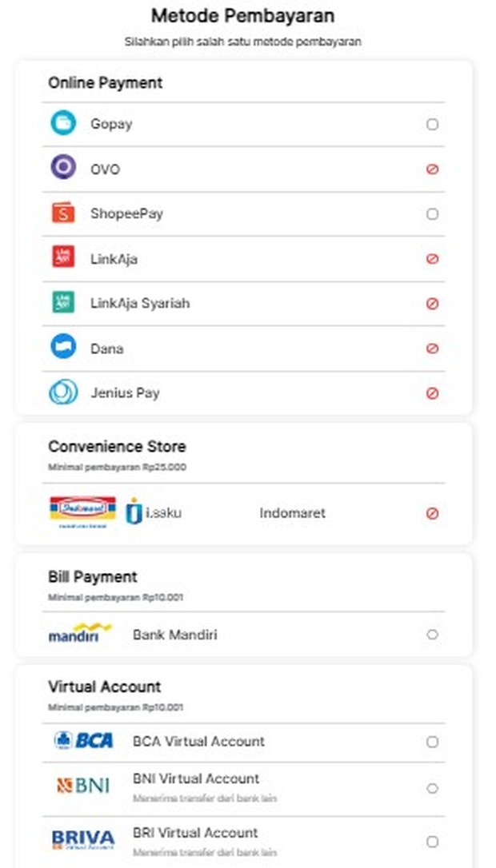This screenshot has height=868, width=496.
Task: Click the Dana wallet logo
Action: 62,348
